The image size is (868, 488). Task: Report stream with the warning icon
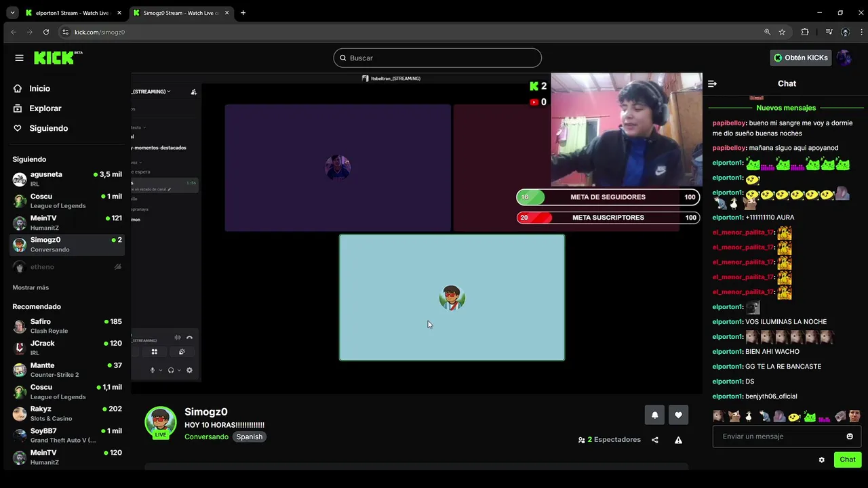tap(678, 440)
